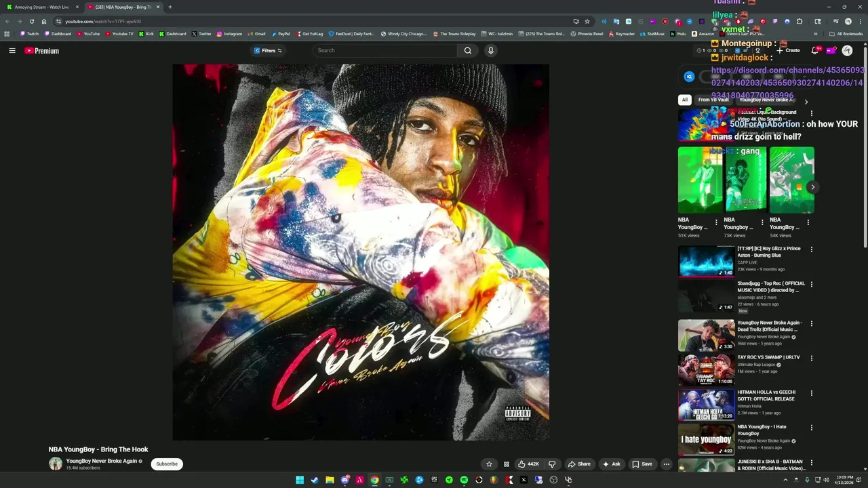Open options for HITMAN HOLLA vs GEECHI GOTTI
The height and width of the screenshot is (488, 868).
click(x=811, y=393)
